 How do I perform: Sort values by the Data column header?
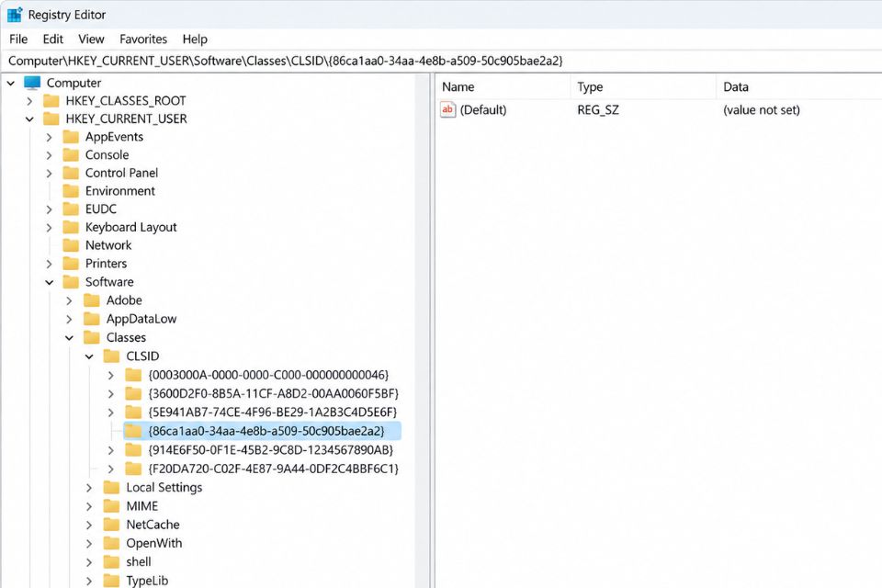pyautogui.click(x=800, y=87)
